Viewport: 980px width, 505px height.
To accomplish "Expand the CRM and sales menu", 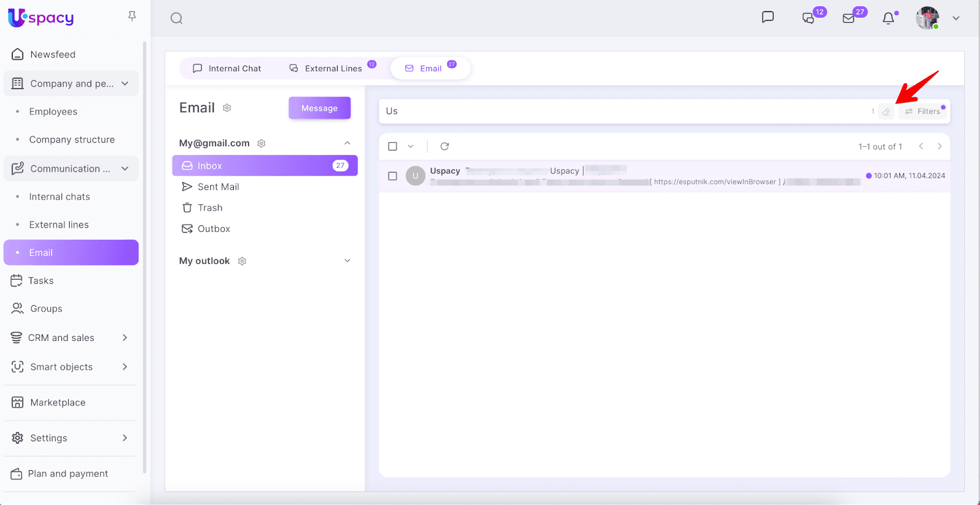I will point(125,338).
